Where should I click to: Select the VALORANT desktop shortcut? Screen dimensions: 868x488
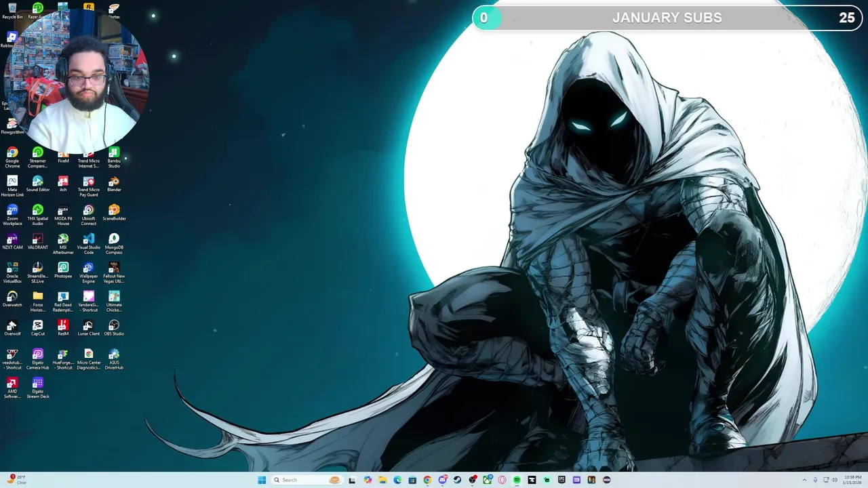[37, 241]
